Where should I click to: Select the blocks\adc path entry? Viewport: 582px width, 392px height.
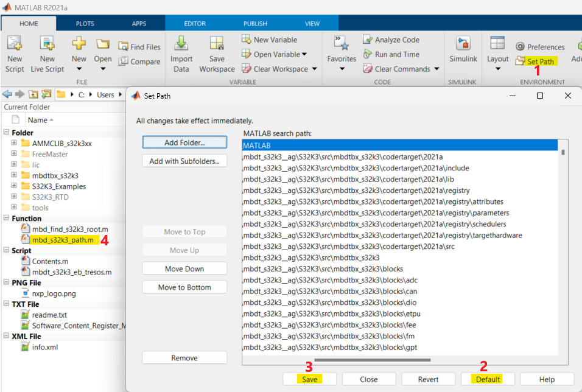click(400, 280)
